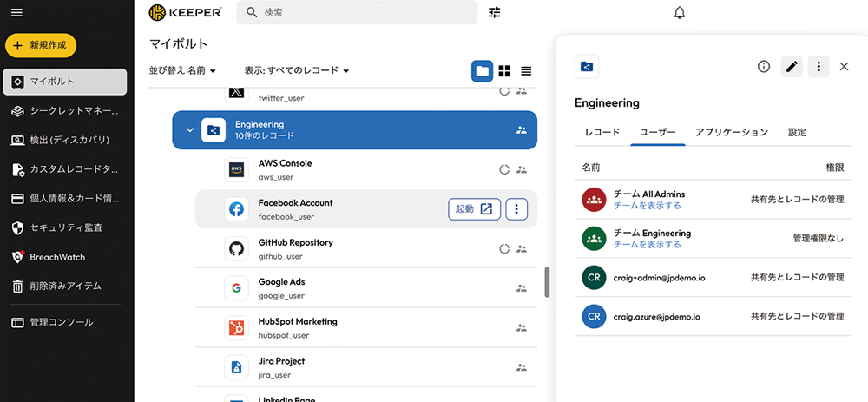Click the shared folder icon in detail panel

(587, 66)
